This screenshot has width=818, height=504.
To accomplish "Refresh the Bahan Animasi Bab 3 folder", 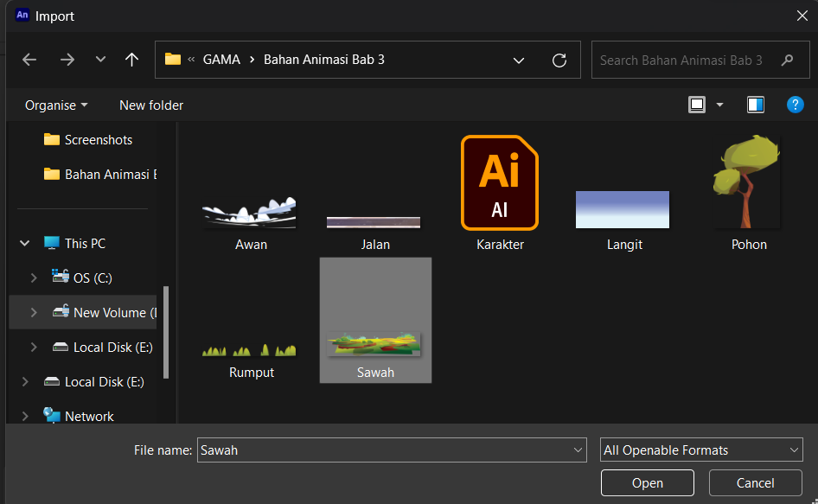I will point(559,60).
